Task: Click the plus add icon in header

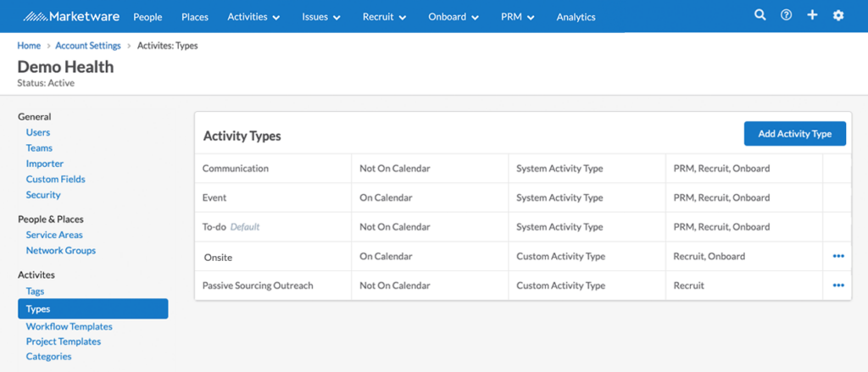Action: pos(812,15)
